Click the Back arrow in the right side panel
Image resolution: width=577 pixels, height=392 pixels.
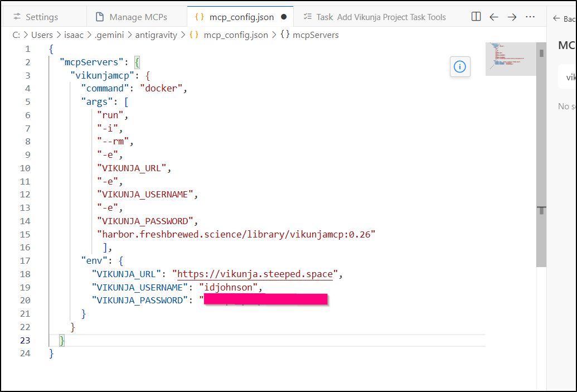(556, 18)
